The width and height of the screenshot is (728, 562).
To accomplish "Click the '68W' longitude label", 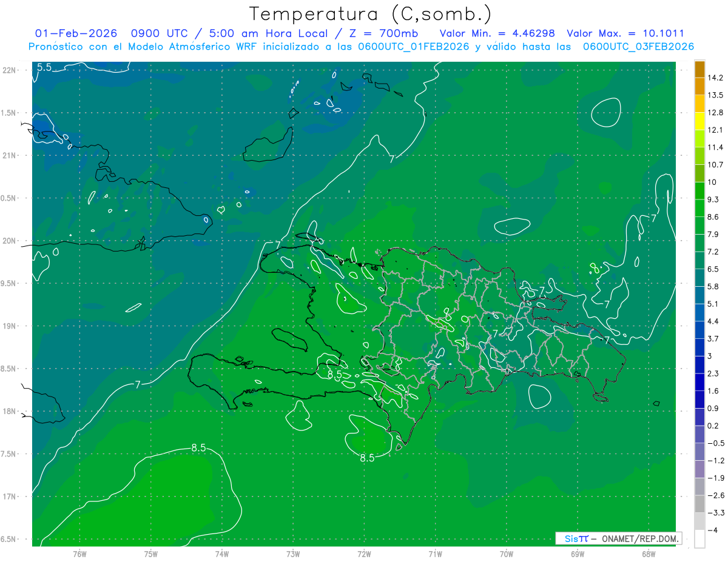I will tap(648, 554).
